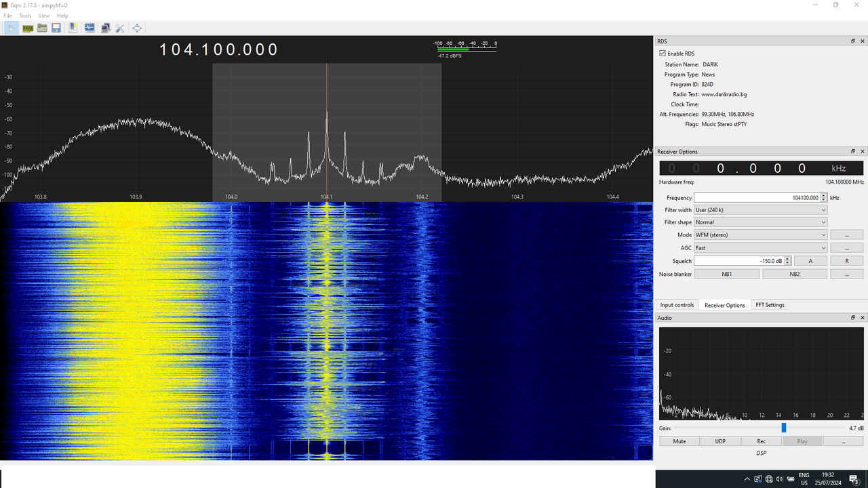Open the notification center icon
This screenshot has width=868, height=488.
tap(854, 479)
